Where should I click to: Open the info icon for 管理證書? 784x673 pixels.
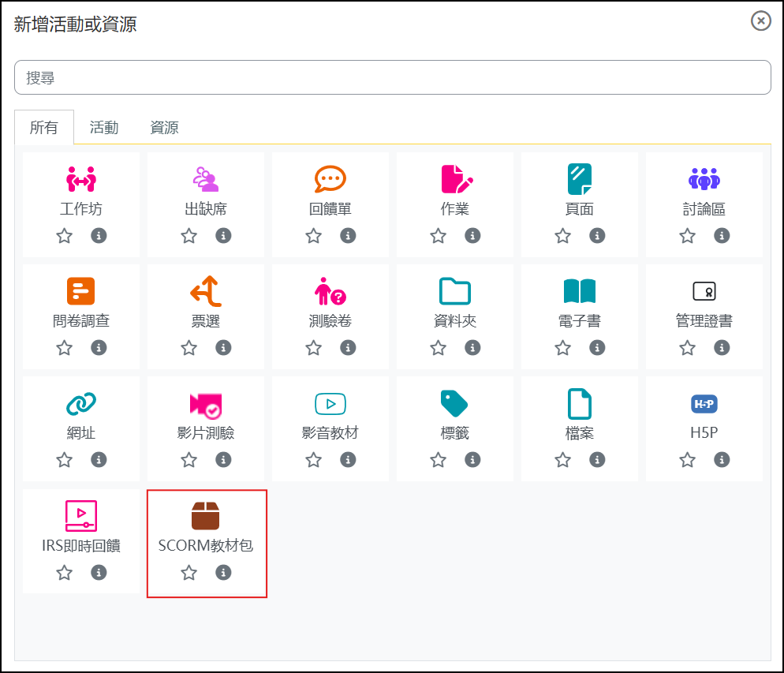tap(722, 347)
